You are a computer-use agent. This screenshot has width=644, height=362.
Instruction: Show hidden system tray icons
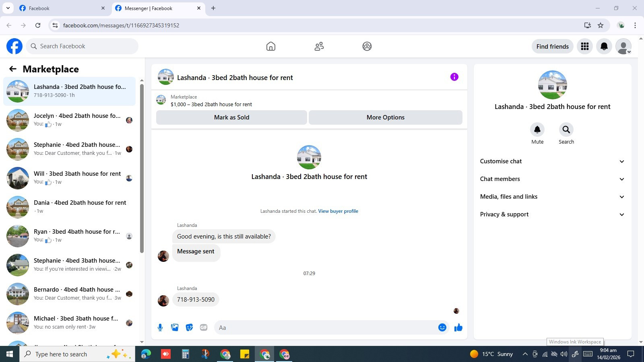pos(525,354)
